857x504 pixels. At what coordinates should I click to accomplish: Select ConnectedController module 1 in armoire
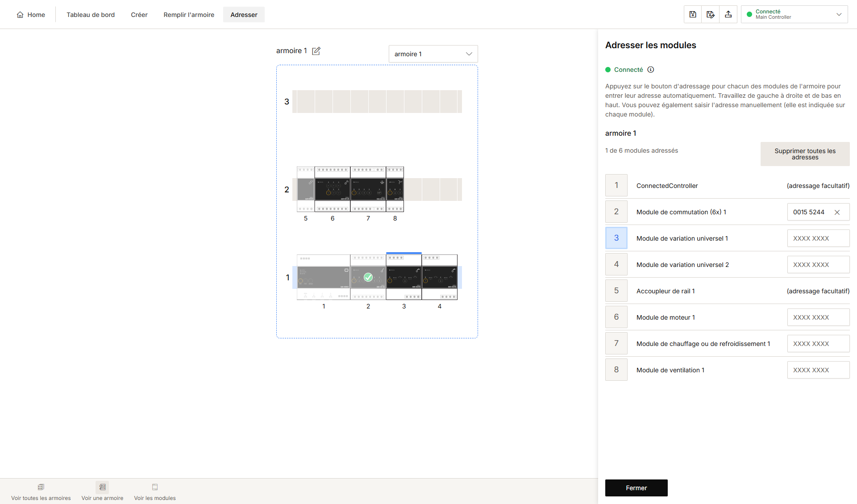[324, 277]
